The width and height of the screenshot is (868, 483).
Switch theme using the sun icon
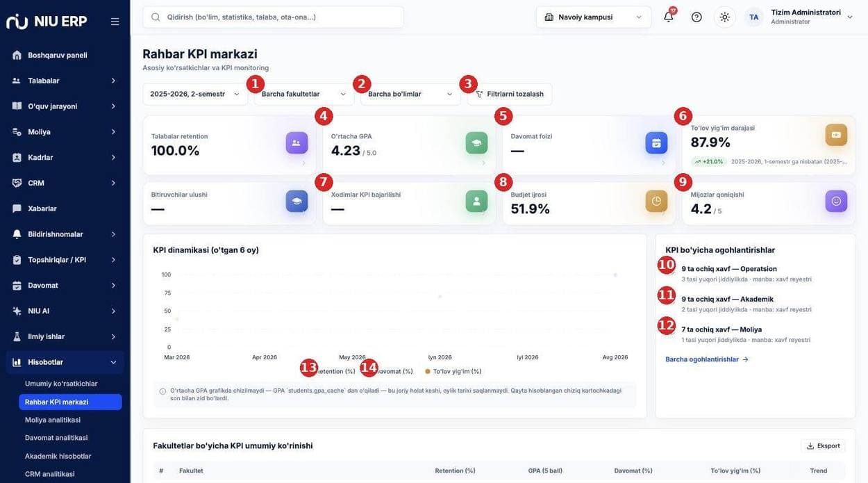tap(725, 17)
